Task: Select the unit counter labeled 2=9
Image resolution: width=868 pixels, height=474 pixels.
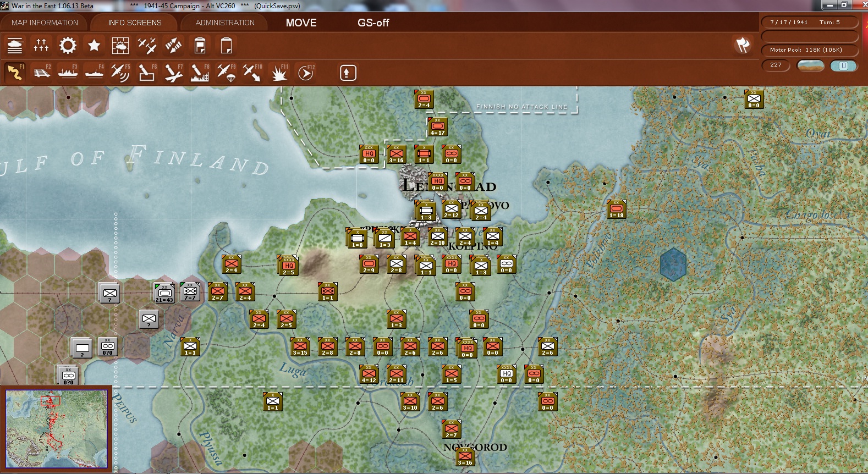Action: coord(369,264)
